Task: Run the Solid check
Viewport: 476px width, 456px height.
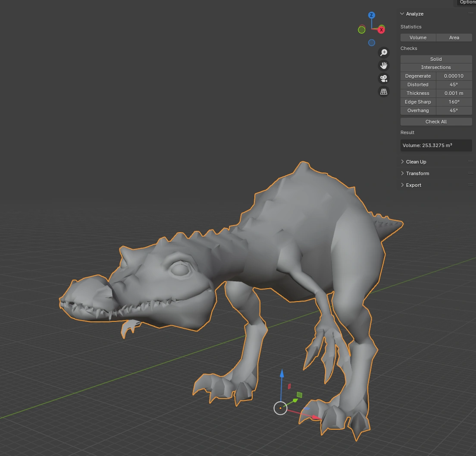Action: point(436,59)
